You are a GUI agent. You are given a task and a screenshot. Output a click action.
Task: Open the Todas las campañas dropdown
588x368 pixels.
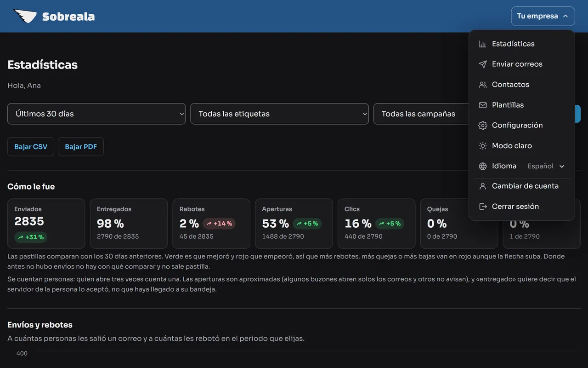pos(421,114)
